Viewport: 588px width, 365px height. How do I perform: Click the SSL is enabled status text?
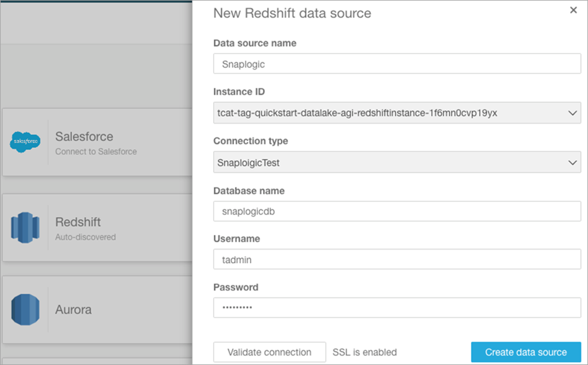click(x=364, y=352)
